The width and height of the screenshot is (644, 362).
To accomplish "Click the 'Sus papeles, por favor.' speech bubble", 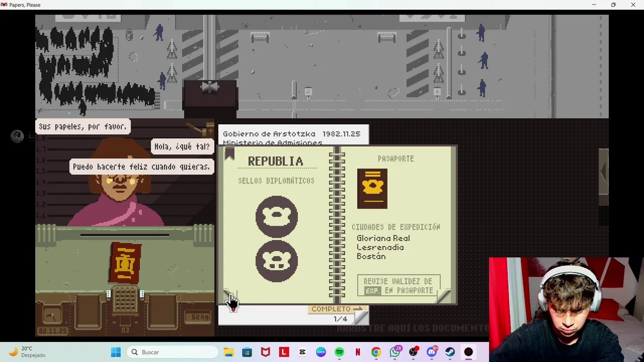I will [x=83, y=126].
